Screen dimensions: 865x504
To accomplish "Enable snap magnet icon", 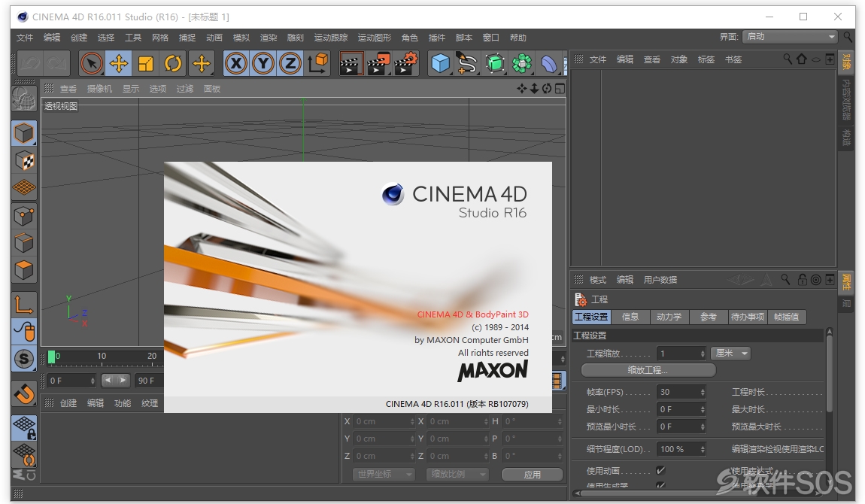I will point(24,393).
